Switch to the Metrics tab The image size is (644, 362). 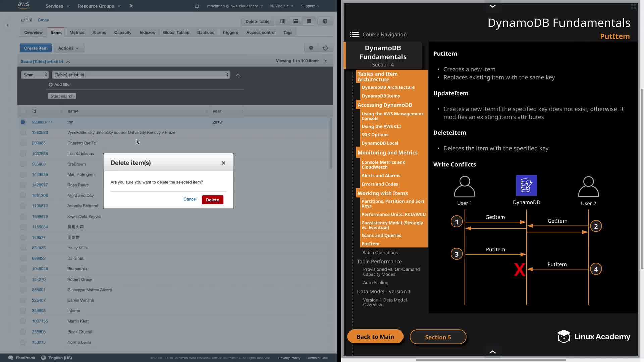pyautogui.click(x=77, y=32)
